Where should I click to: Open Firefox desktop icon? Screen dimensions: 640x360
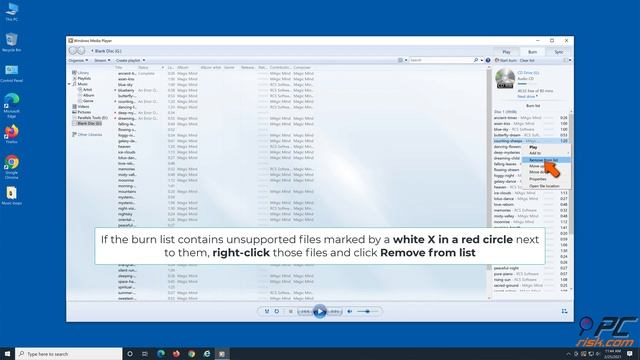11,134
